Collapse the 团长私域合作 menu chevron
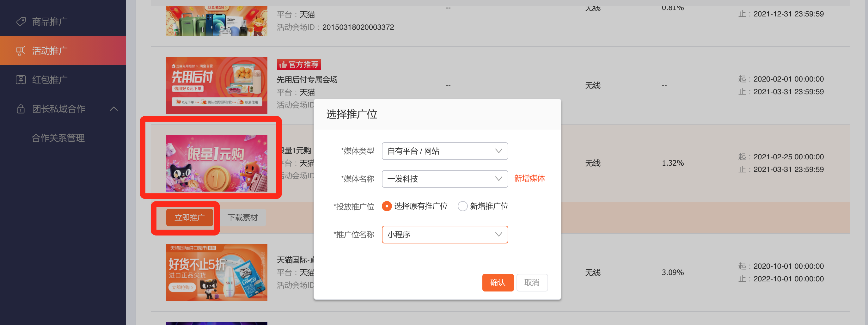Screen dimensions: 868x325 pyautogui.click(x=114, y=109)
